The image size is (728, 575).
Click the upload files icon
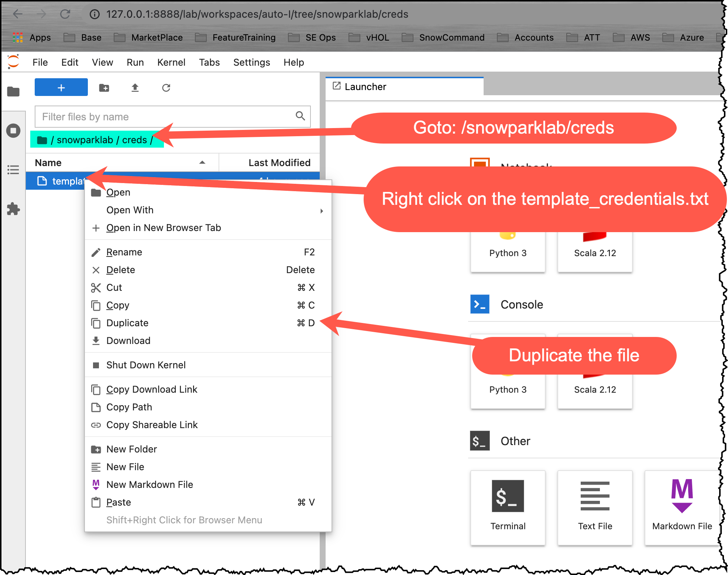click(135, 87)
